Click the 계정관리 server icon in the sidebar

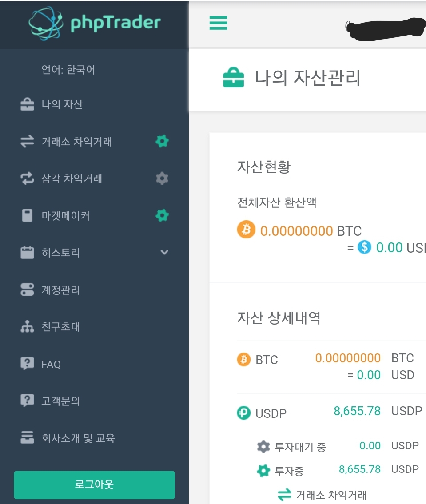(x=27, y=290)
